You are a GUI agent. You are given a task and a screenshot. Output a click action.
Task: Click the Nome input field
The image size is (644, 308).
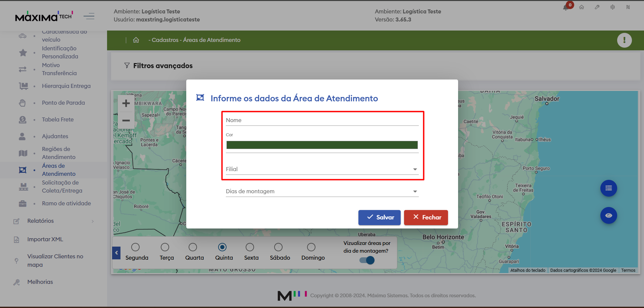[322, 120]
